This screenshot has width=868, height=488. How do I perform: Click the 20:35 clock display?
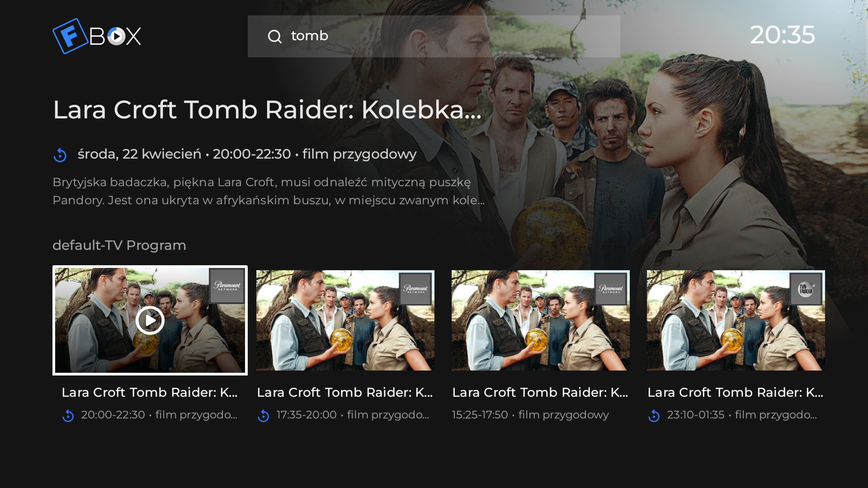click(782, 35)
